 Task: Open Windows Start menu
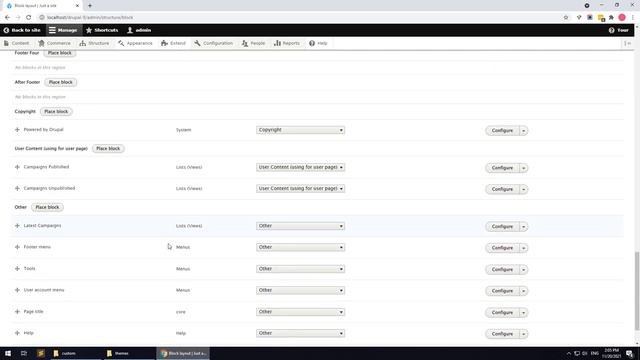(x=8, y=353)
